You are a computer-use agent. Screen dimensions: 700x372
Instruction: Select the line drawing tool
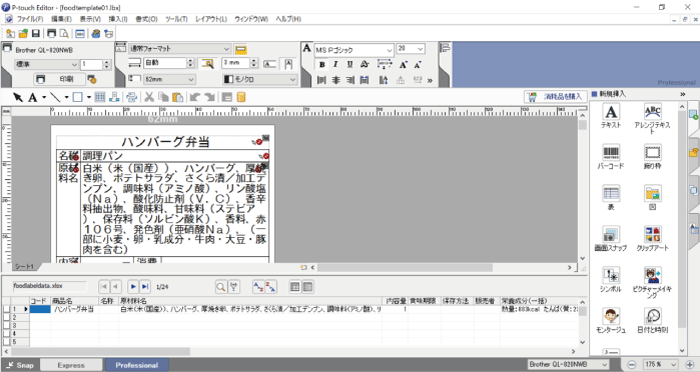55,97
